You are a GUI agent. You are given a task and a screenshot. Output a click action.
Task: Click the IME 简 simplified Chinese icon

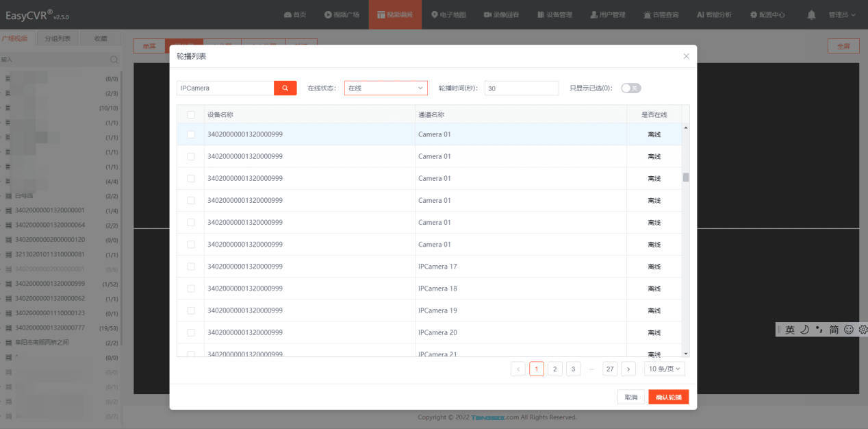834,330
